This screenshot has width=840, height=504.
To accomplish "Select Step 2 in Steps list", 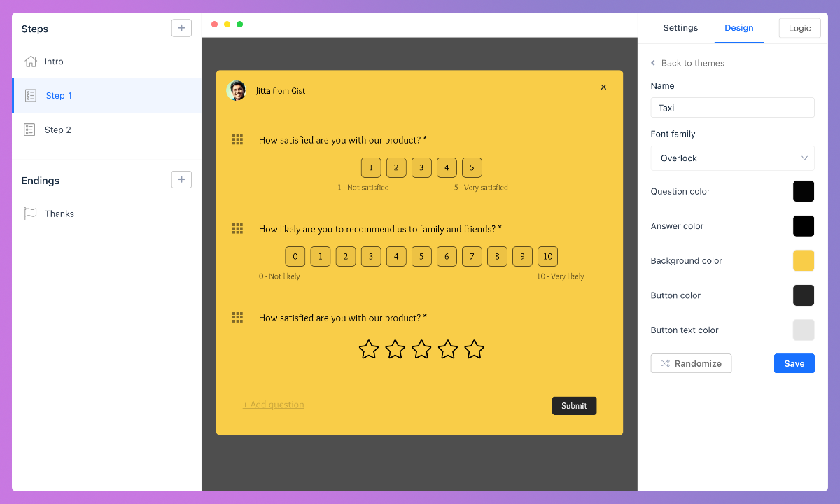I will pyautogui.click(x=57, y=129).
